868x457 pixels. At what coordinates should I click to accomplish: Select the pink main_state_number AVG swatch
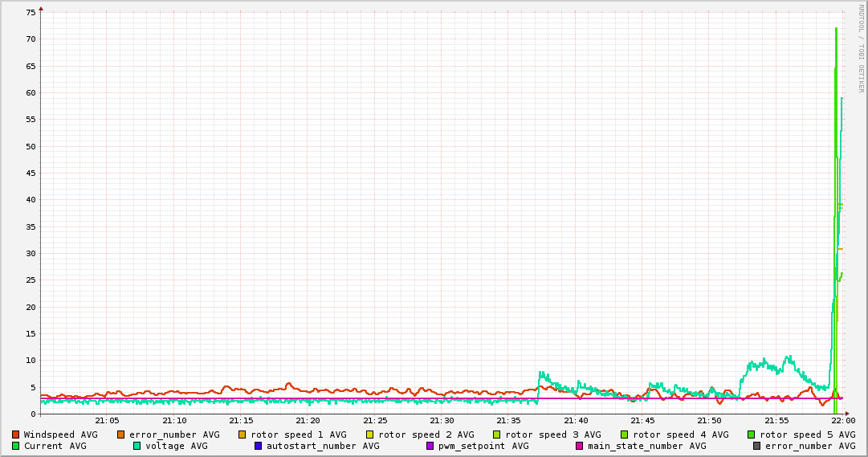(580, 446)
